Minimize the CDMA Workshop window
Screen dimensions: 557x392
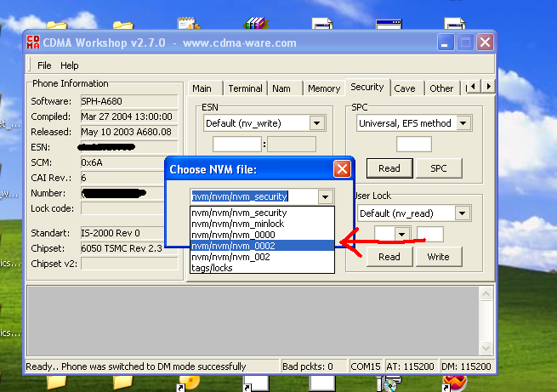click(445, 43)
